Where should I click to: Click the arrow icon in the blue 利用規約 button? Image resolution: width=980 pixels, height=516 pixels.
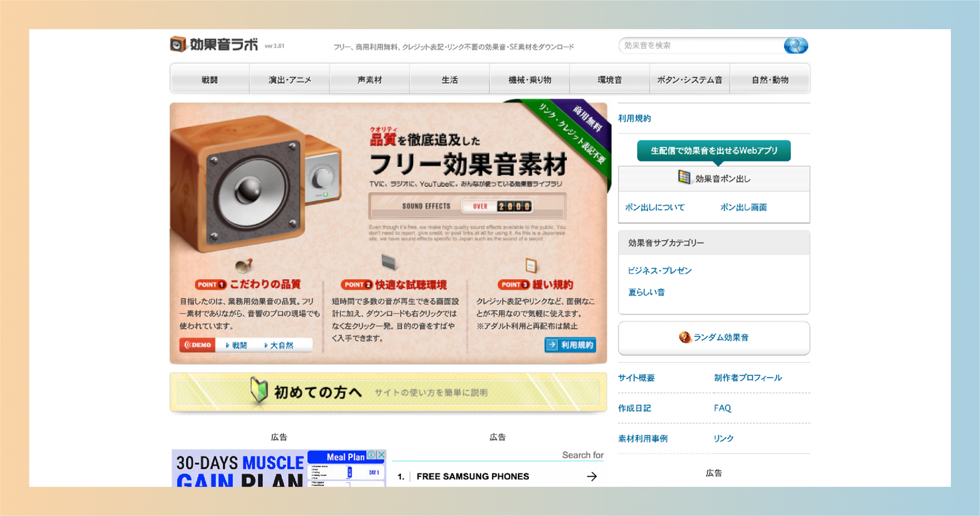(x=552, y=344)
